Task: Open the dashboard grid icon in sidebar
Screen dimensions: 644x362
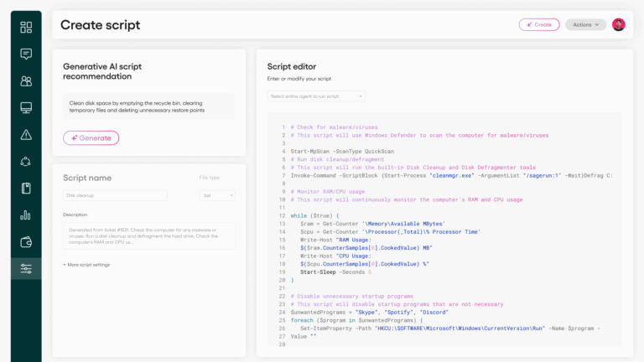Action: (x=26, y=27)
